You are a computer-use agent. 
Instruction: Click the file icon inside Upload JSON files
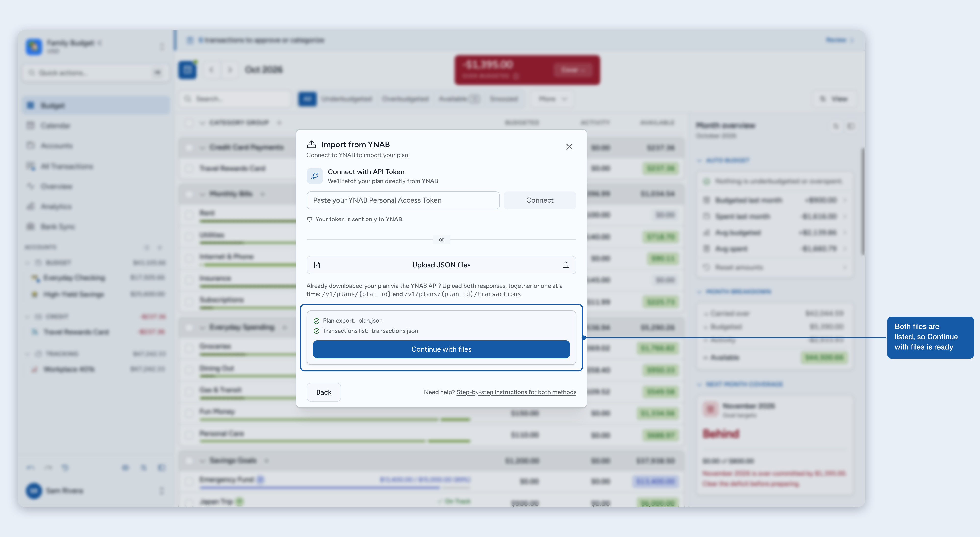point(317,265)
